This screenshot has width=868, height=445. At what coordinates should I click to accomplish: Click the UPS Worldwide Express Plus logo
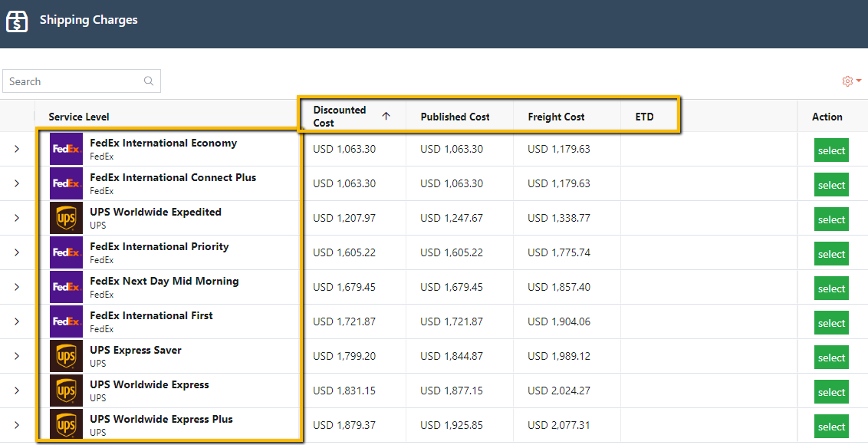[x=67, y=424]
